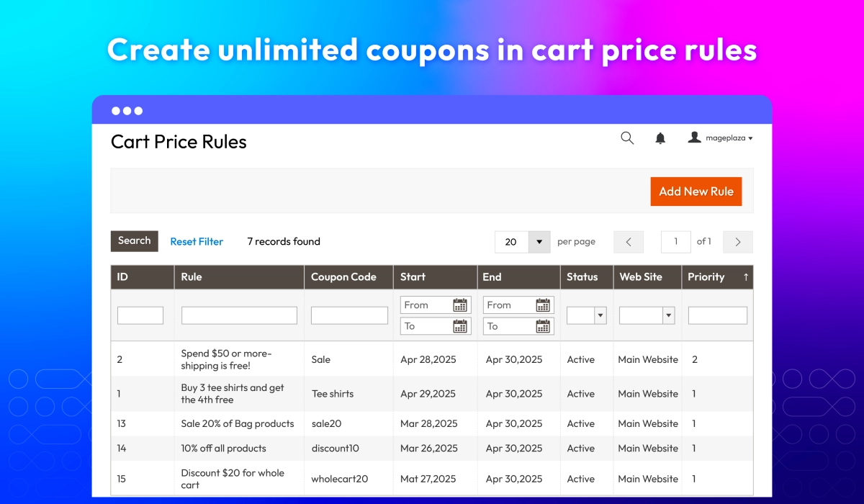Open calendar picker for Start From date

[460, 305]
